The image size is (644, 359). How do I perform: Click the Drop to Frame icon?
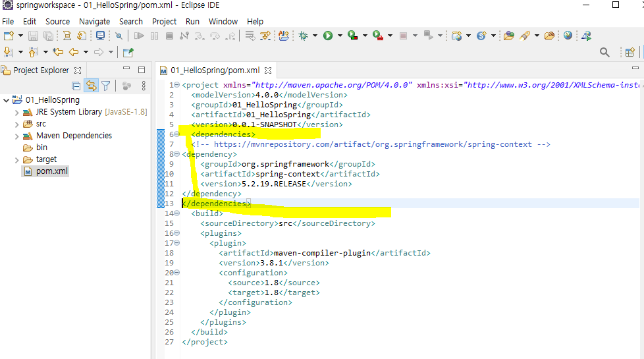[250, 36]
